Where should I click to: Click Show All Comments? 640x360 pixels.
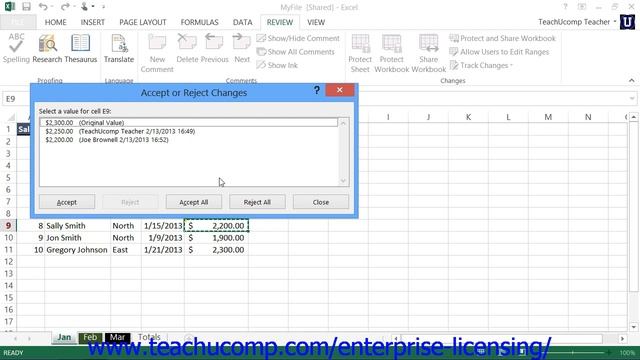click(x=296, y=52)
